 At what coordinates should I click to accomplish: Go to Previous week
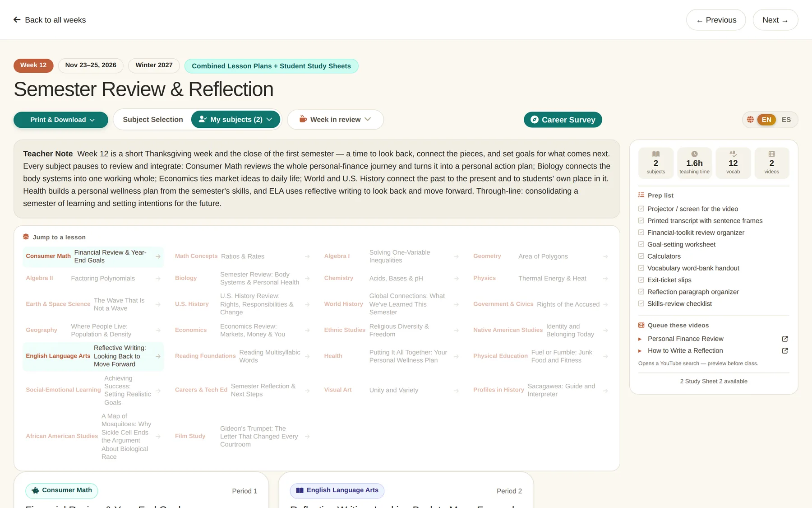pyautogui.click(x=716, y=20)
